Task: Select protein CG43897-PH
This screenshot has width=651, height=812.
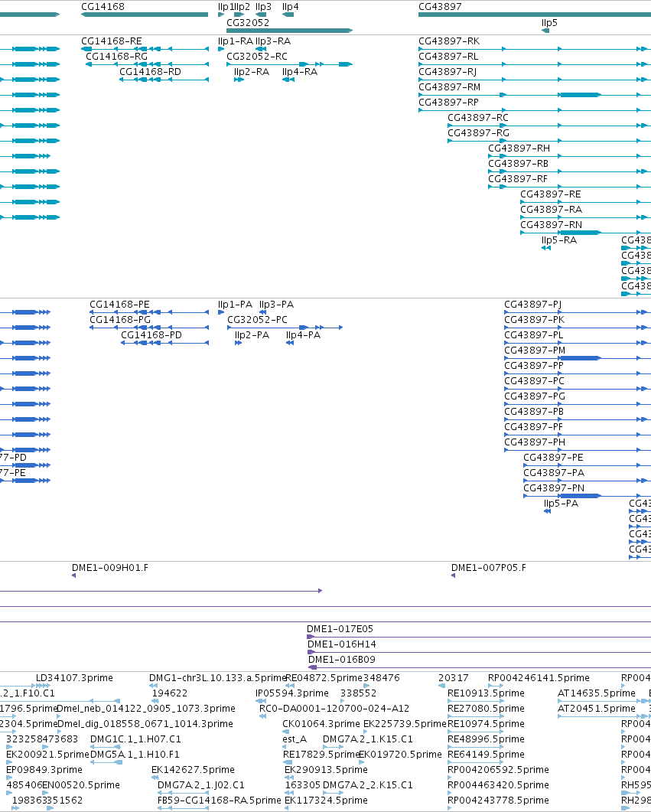Action: [x=535, y=442]
